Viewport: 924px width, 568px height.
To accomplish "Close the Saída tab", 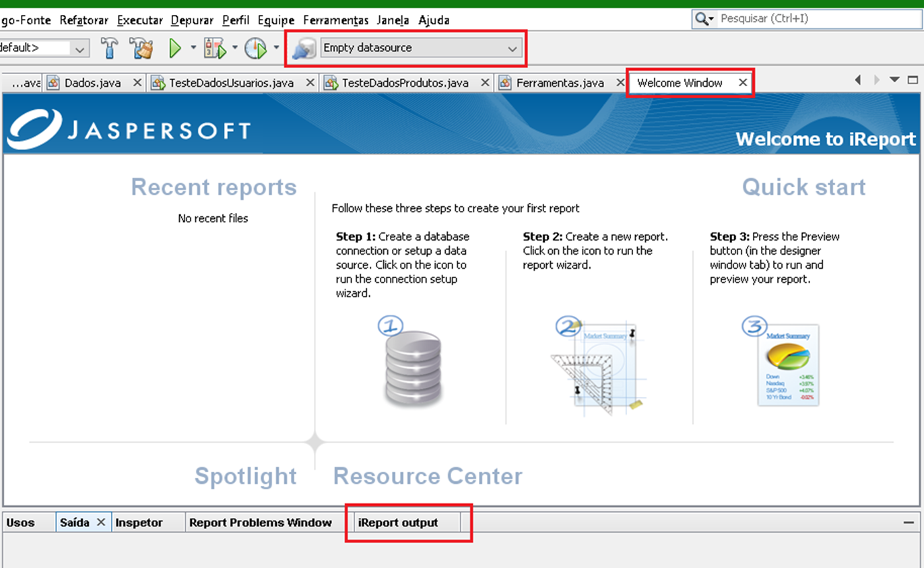I will click(x=101, y=522).
